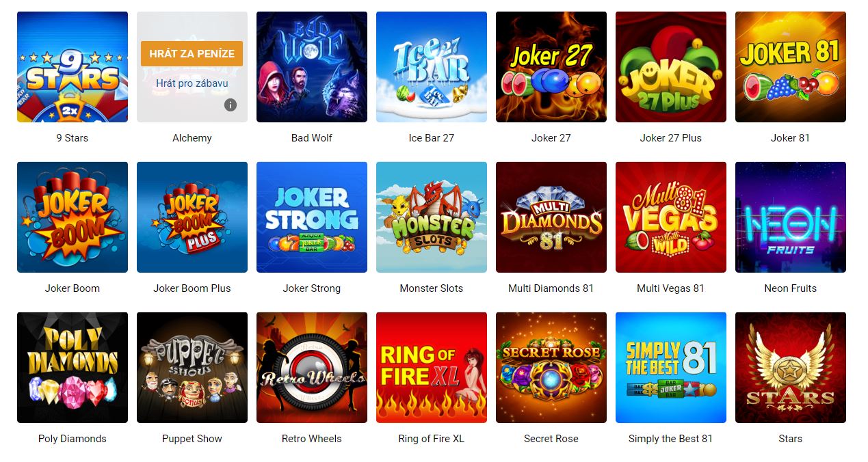
Task: Open the 9 Stars game thumbnail
Action: 73,67
